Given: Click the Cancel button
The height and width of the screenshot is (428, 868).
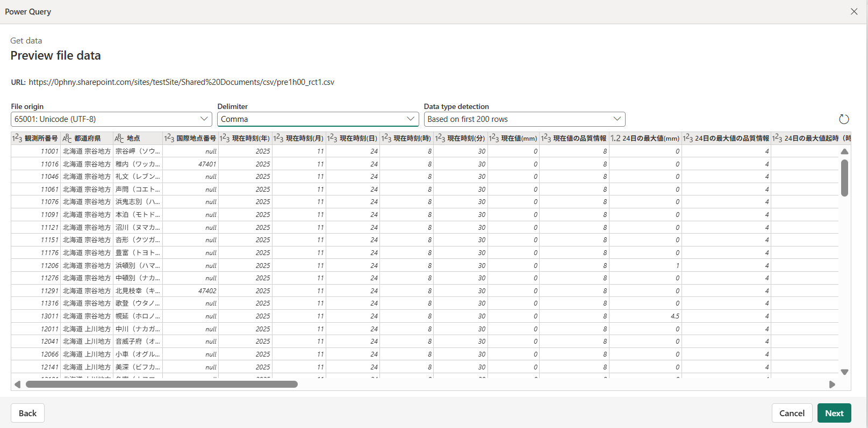Looking at the screenshot, I should point(792,413).
